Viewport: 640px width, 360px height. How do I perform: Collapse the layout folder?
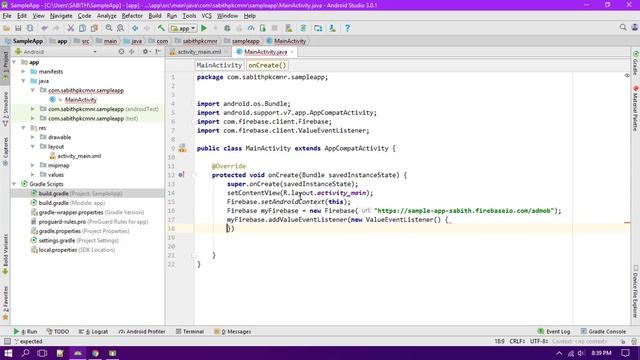pos(33,147)
